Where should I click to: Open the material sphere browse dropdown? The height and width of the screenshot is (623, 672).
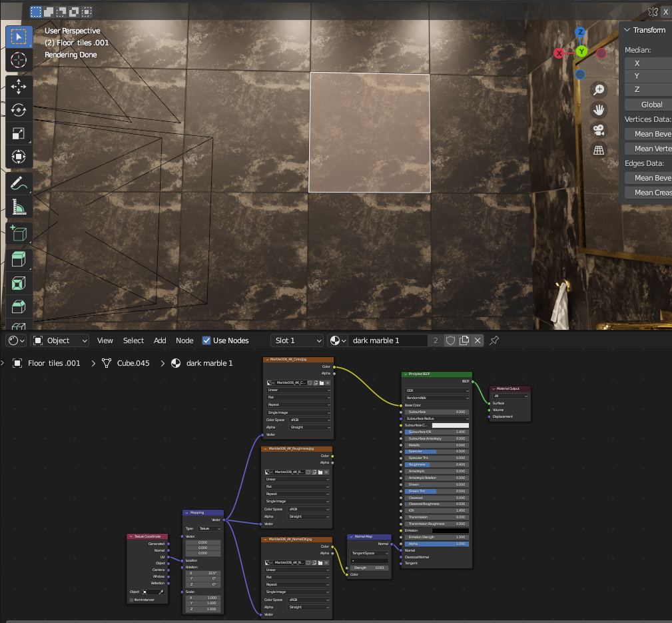point(338,340)
